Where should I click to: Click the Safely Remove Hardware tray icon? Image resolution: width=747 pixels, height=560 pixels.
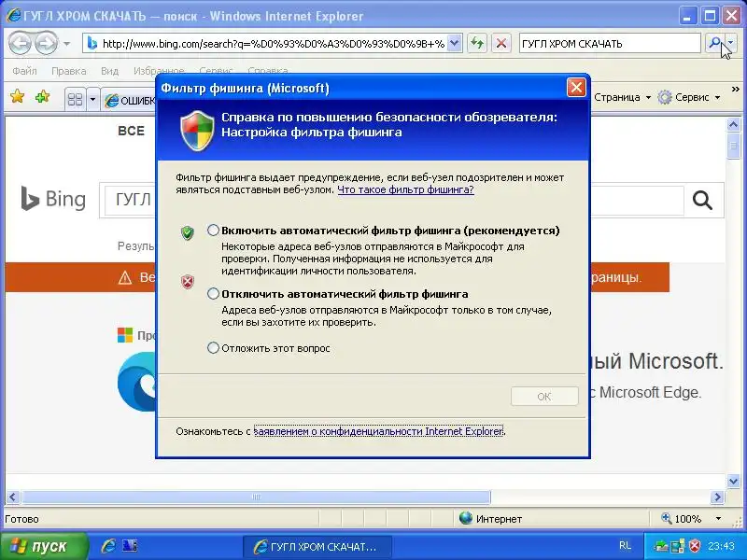pyautogui.click(x=661, y=546)
